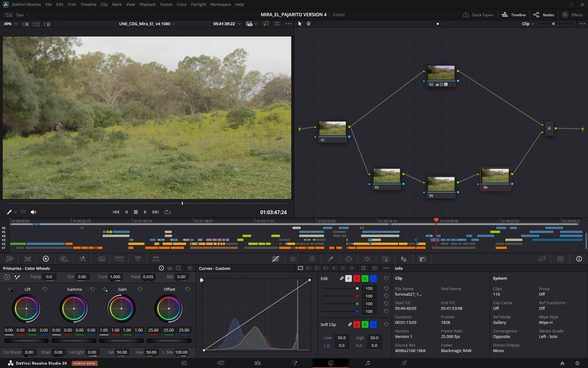This screenshot has height=368, width=588.
Task: Open the Tracker palette
Action: pyautogui.click(x=367, y=259)
